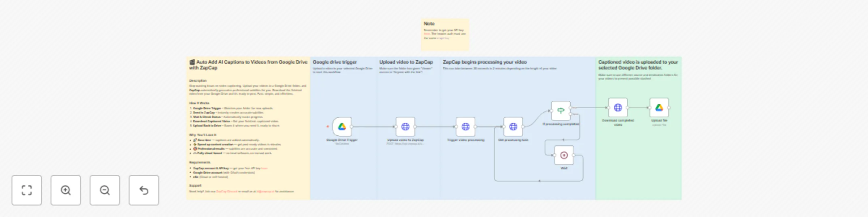Screen dimensions: 868x217
Task: Click the If node true output connector
Action: 571,107
